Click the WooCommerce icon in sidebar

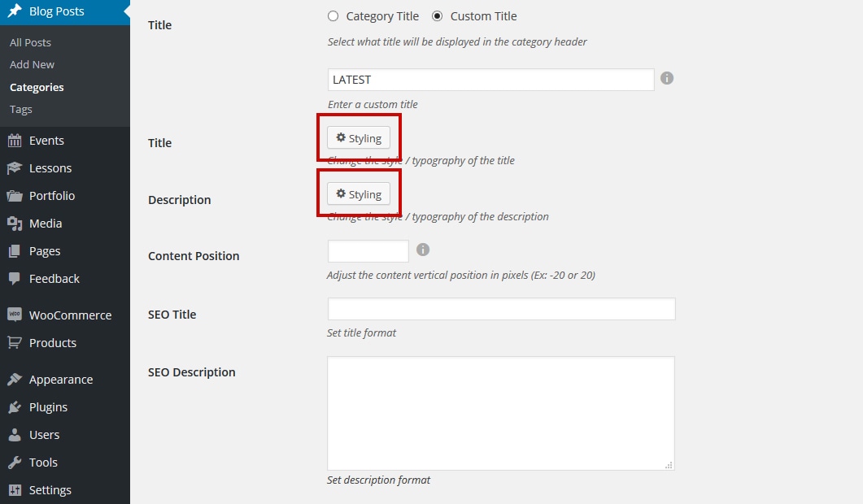click(15, 315)
